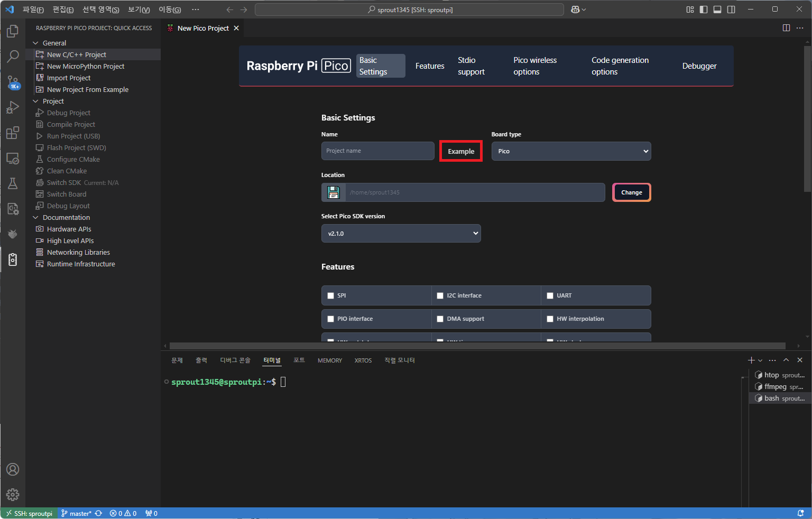Viewport: 812px width, 519px height.
Task: Click the Copilot icon in title bar
Action: coord(576,10)
